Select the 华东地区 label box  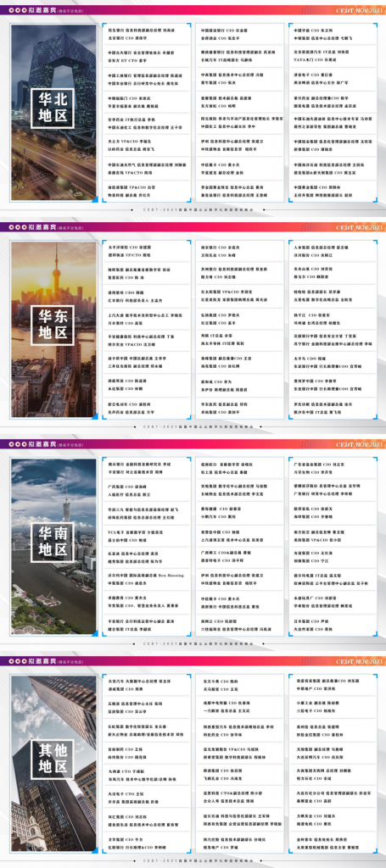pyautogui.click(x=52, y=325)
